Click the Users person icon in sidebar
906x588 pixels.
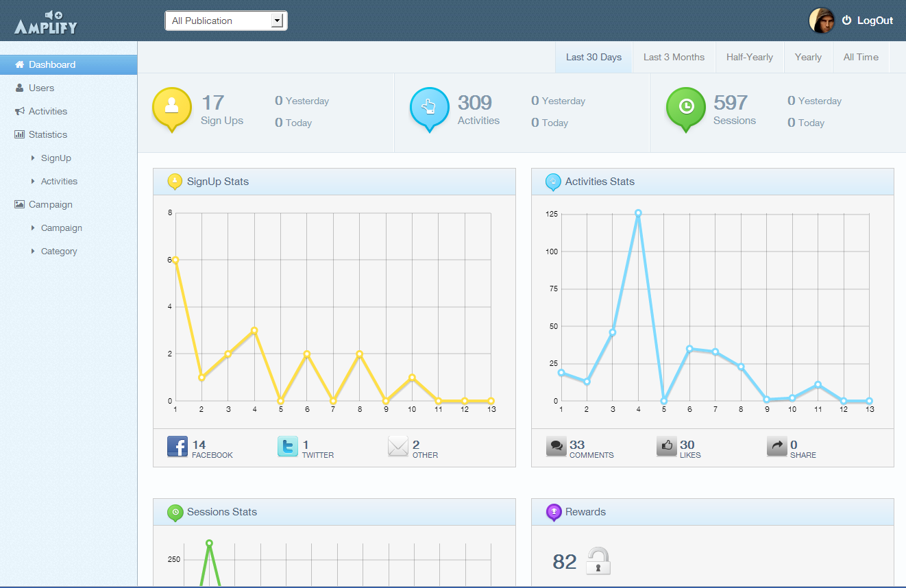(20, 88)
